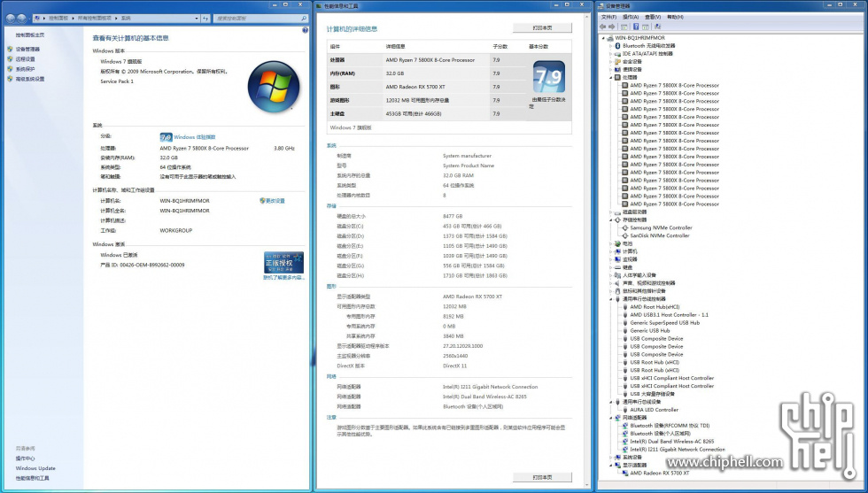Collapse WIN-BQ1HRIMFMOR root node
Screen dimensions: 868x493
coord(603,38)
